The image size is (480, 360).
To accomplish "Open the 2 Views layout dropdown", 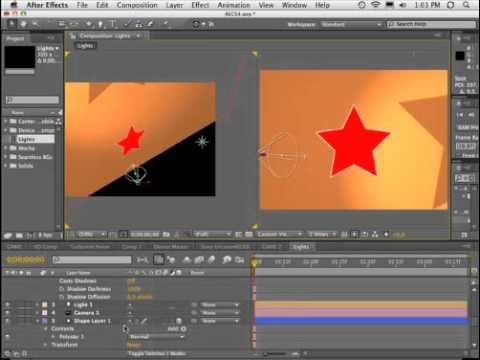I will 321,235.
